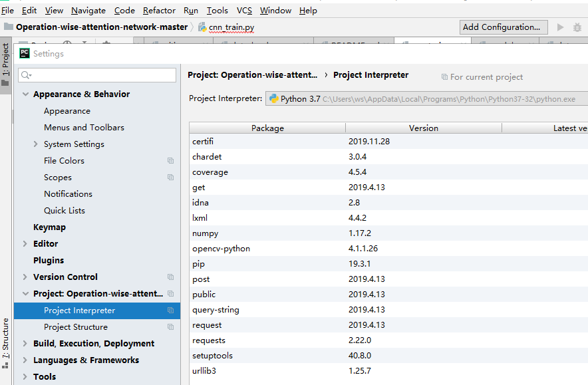Click the PyCharm logo in Settings title

coord(25,53)
